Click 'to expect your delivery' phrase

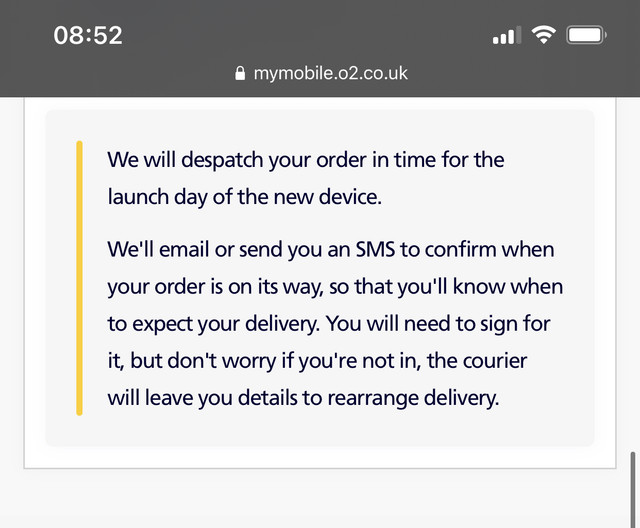[213, 324]
